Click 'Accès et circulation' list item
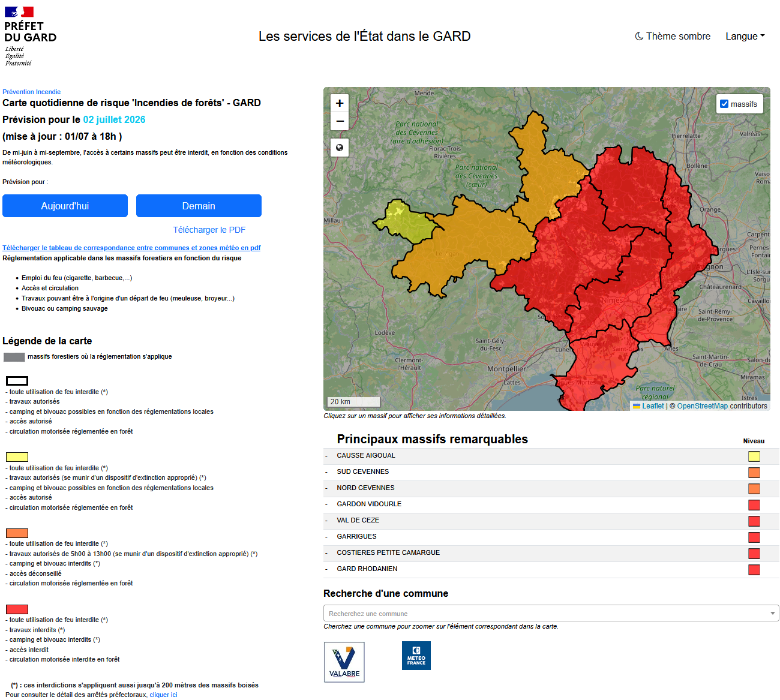The image size is (780, 700). pos(50,288)
